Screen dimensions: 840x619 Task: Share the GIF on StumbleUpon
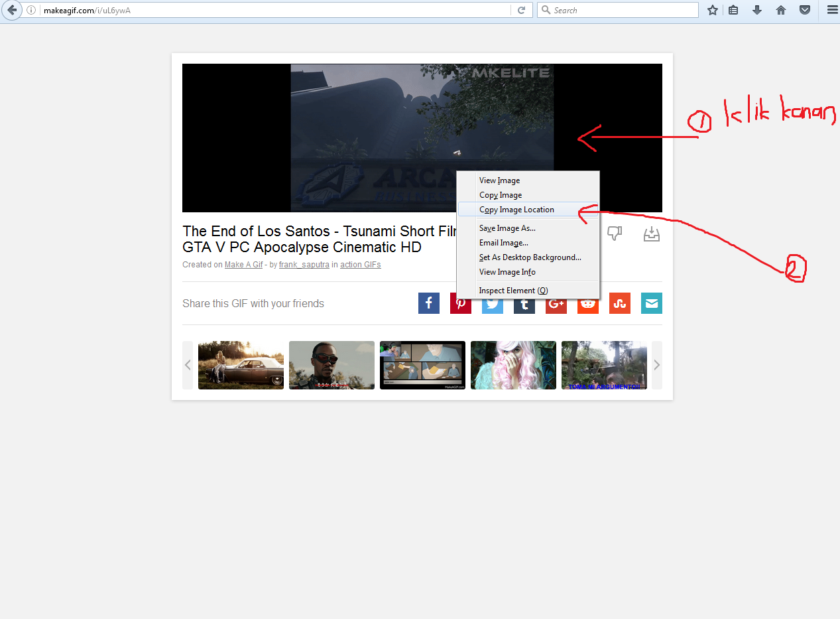[620, 303]
